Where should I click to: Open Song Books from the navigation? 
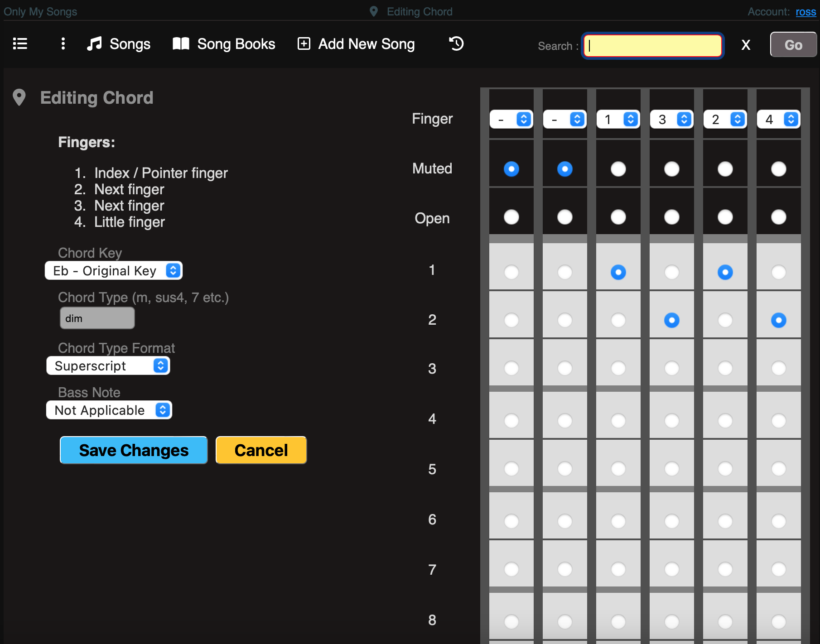(236, 44)
